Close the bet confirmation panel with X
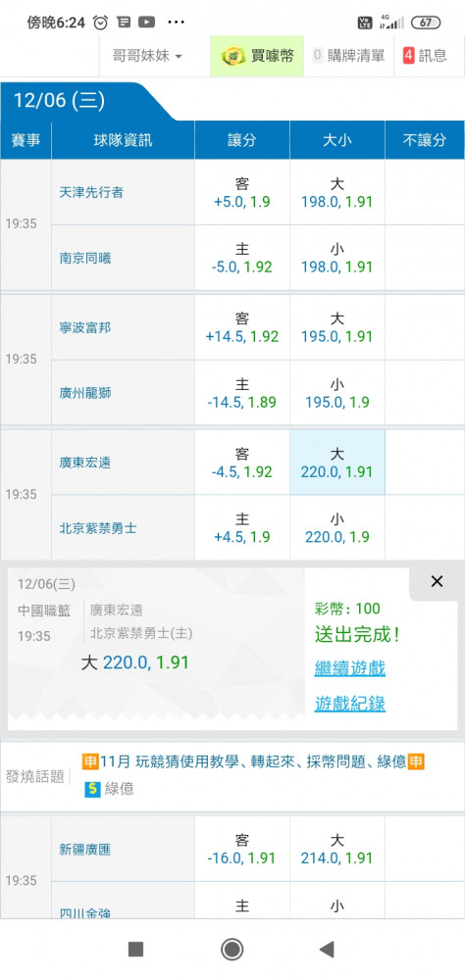This screenshot has height=980, width=465. pyautogui.click(x=437, y=581)
